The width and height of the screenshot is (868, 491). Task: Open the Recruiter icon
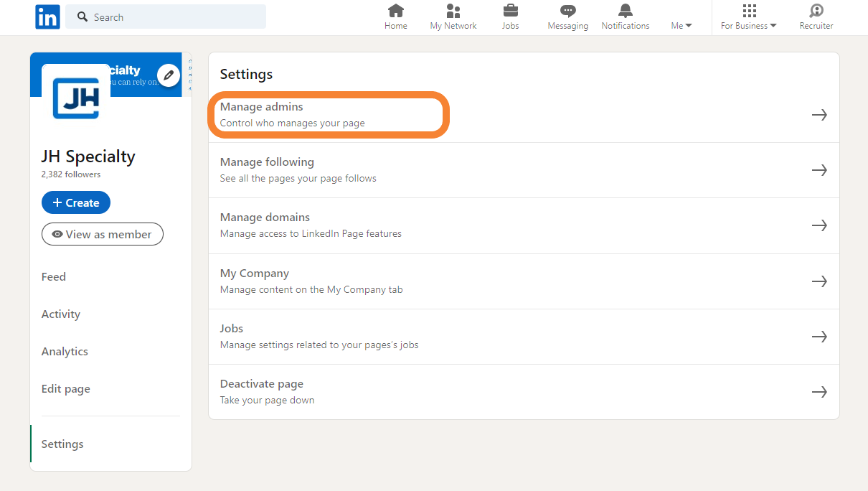(x=816, y=11)
